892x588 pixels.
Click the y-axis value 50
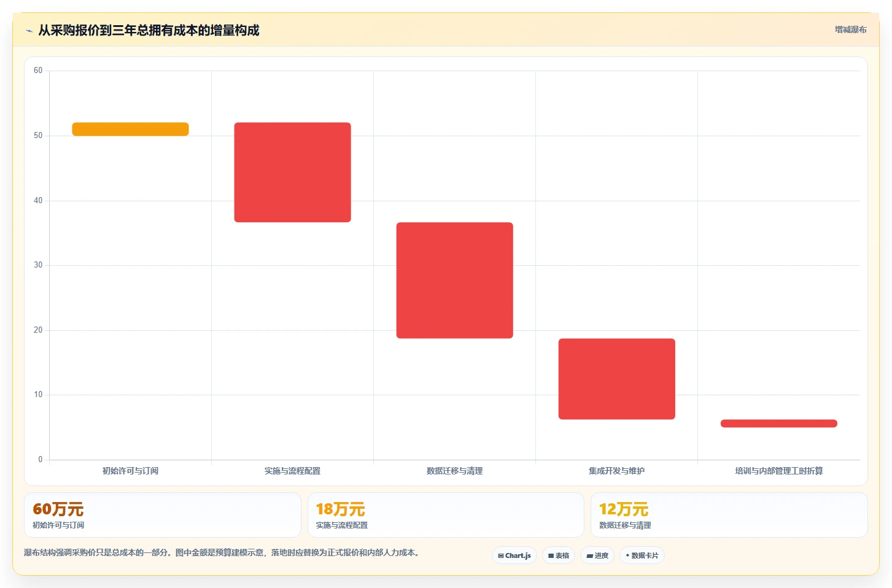38,136
